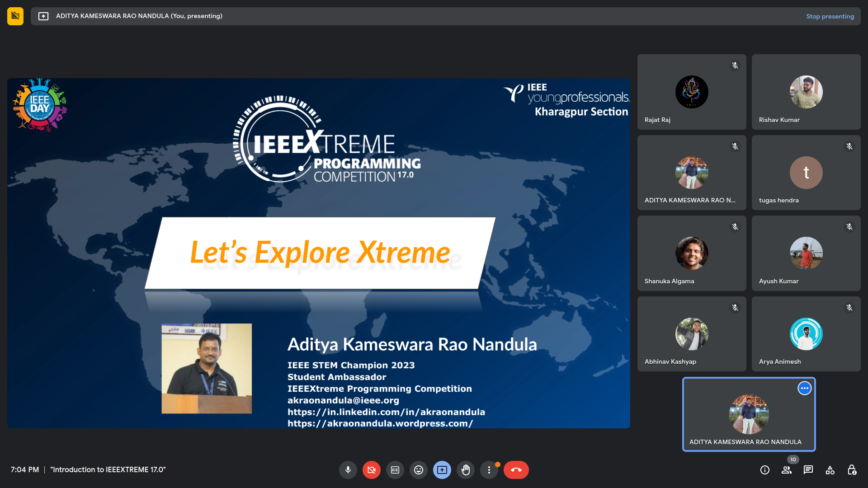
Task: Click the IEEE Young Professionals Kharagpur Section logo
Action: (x=566, y=100)
